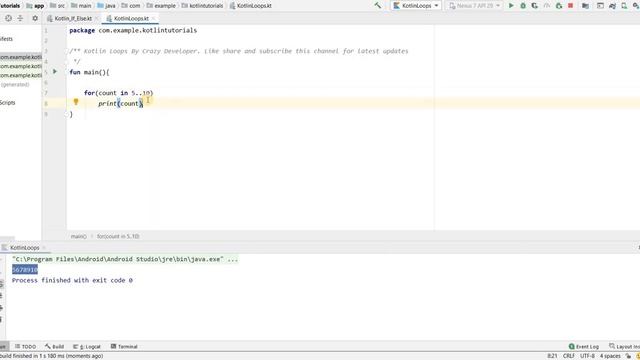
Task: Click the 'package' keyword on line 1
Action: (82, 30)
